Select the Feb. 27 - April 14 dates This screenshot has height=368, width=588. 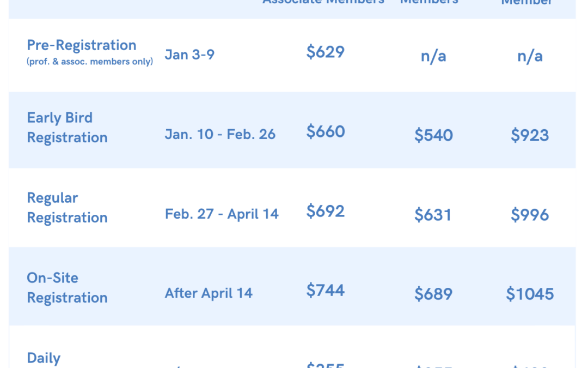click(x=222, y=214)
